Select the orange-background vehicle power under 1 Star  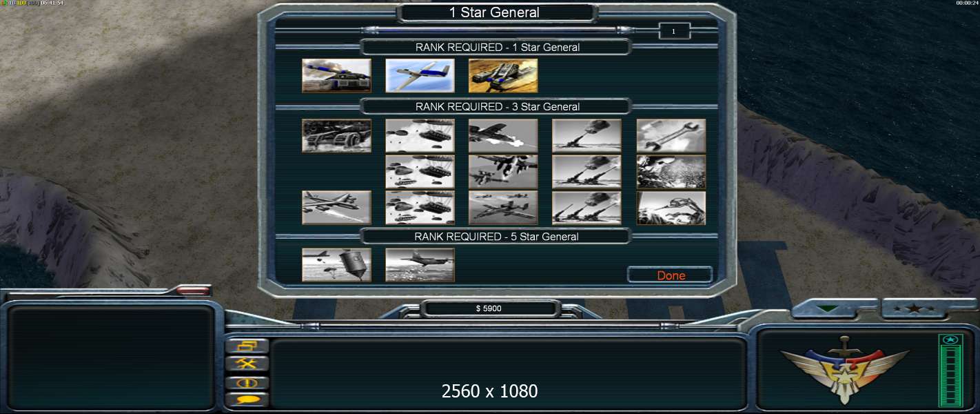[503, 75]
